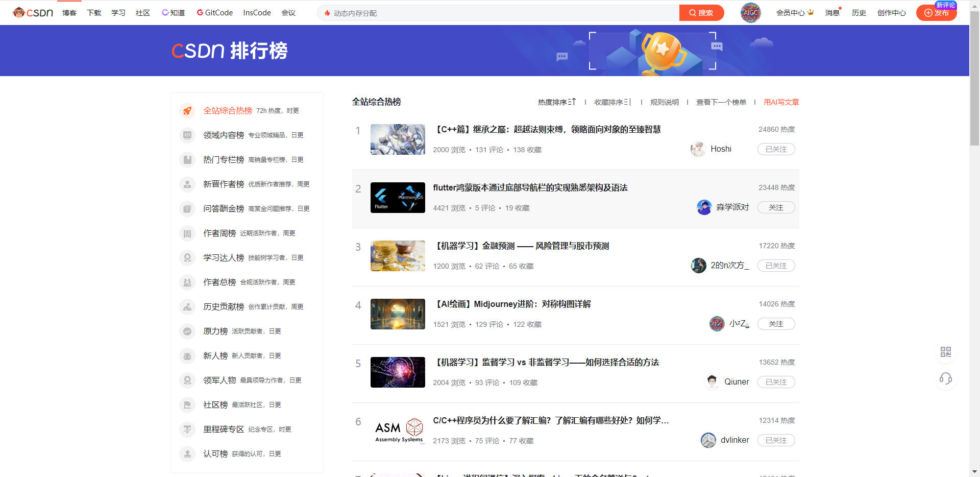The width and height of the screenshot is (980, 477).
Task: Open 学习 in top navigation
Action: point(118,13)
